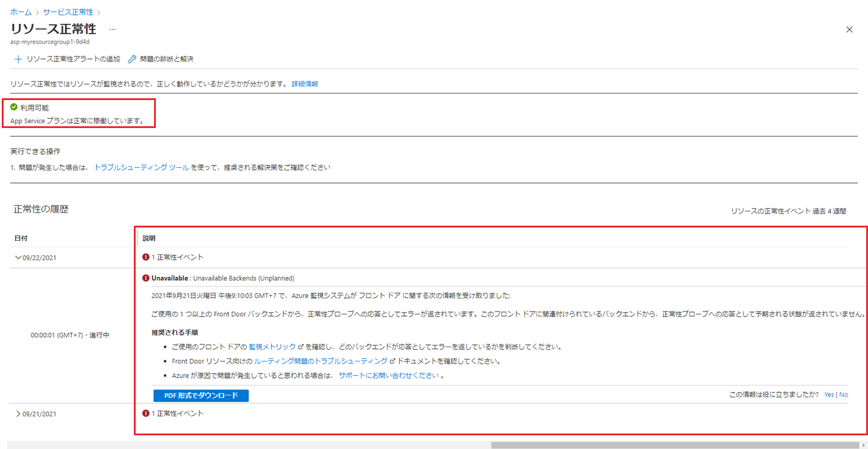The image size is (868, 449).
Task: Open ルーティング問題のトラブルシューティング link
Action: 321,361
